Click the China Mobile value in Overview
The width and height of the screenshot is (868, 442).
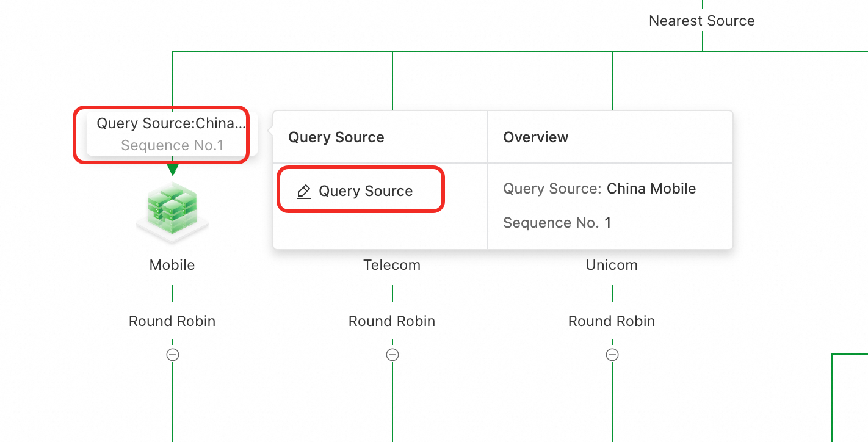(x=651, y=189)
